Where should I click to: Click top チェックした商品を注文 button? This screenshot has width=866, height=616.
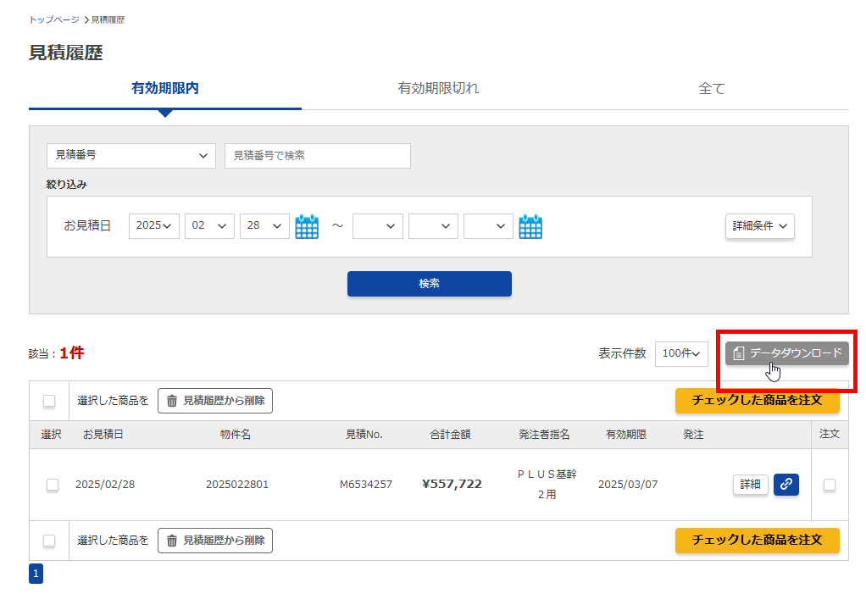click(x=757, y=401)
